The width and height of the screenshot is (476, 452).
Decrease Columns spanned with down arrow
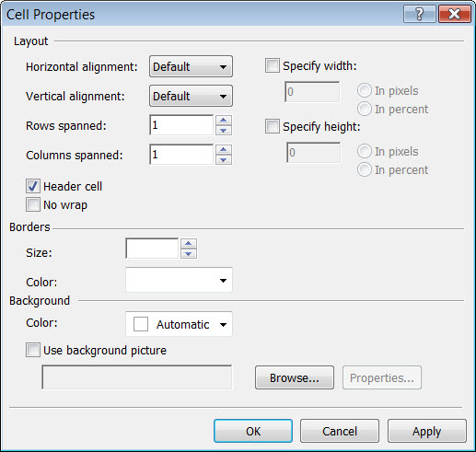click(x=224, y=160)
